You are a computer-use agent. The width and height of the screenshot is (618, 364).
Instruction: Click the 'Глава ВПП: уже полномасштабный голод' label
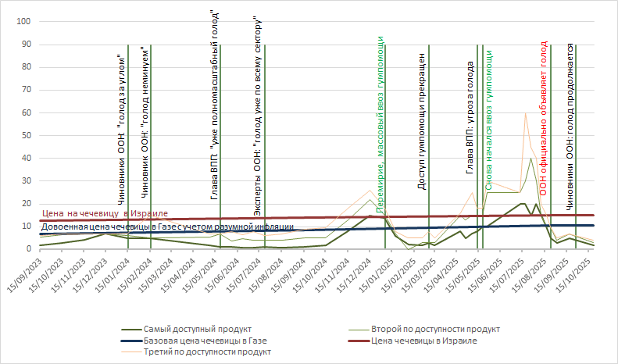tap(214, 105)
